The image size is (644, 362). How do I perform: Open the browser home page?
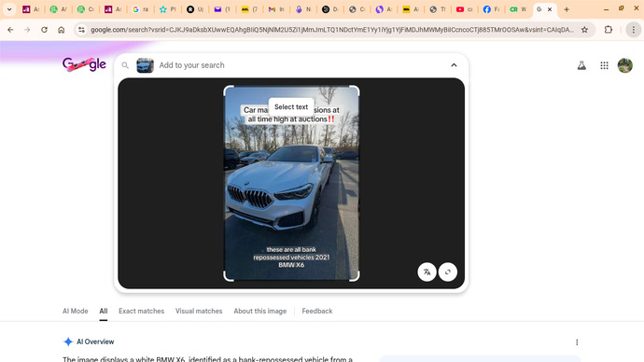click(x=62, y=30)
